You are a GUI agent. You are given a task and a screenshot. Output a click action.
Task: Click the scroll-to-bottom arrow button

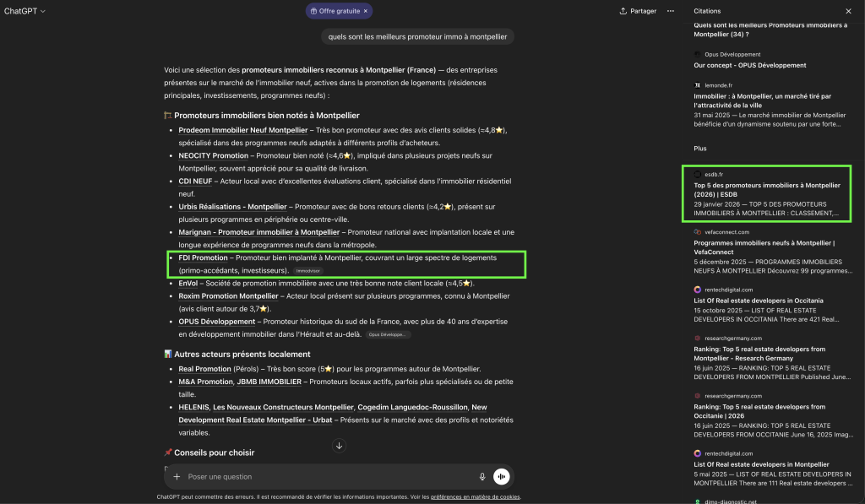pos(339,446)
